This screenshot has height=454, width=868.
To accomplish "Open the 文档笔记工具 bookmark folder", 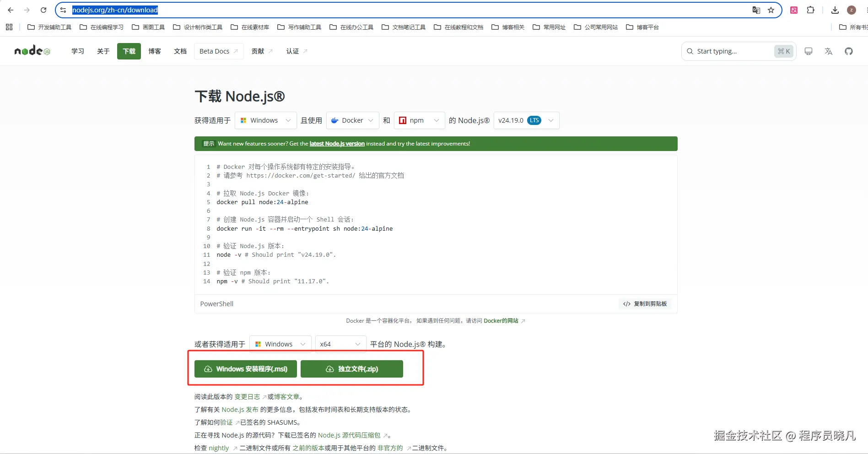I will tap(404, 27).
